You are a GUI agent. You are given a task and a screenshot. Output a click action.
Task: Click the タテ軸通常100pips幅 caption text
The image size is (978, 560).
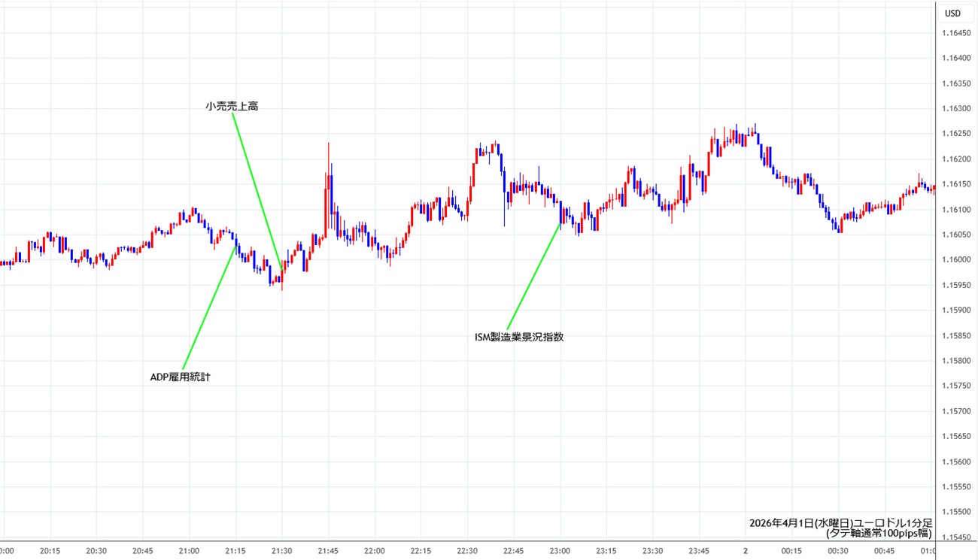click(x=879, y=534)
